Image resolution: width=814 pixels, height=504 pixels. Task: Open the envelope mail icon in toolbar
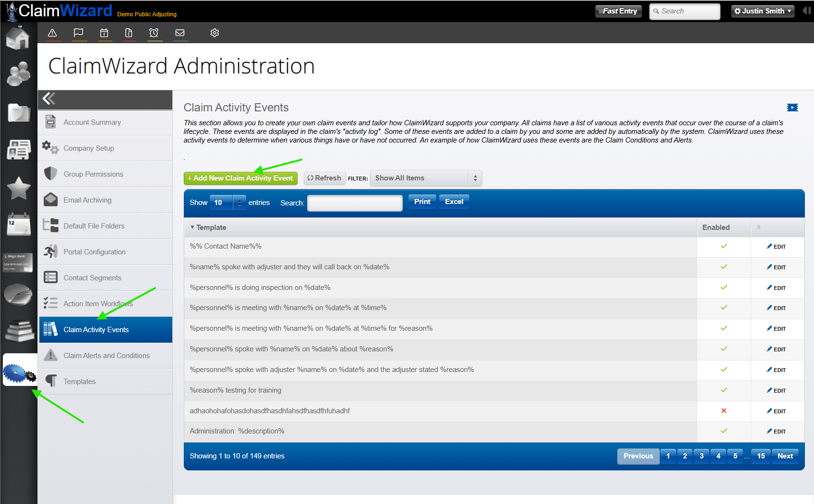(180, 33)
